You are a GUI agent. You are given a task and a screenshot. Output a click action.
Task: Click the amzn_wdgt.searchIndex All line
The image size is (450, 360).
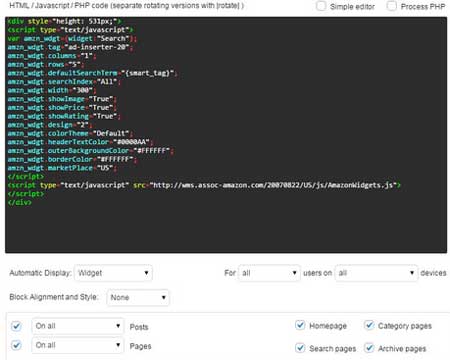pos(64,82)
